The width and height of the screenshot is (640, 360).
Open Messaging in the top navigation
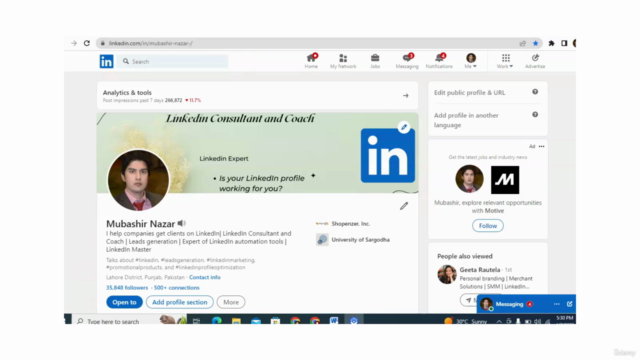pos(407,61)
